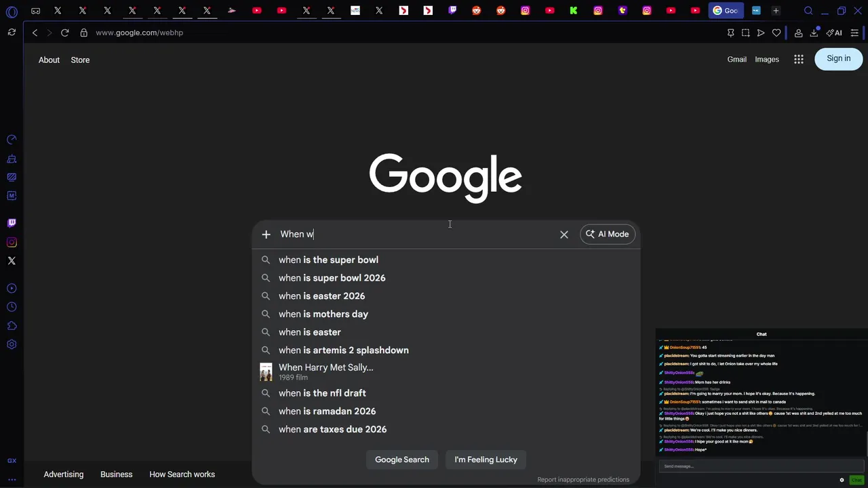Click the Google Search button
Screen dimensions: 868x488
point(402,460)
